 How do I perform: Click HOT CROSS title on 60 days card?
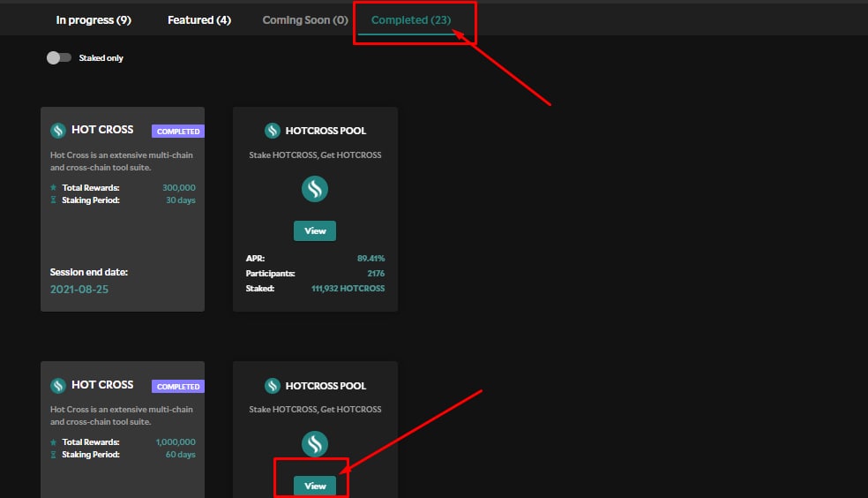tap(102, 384)
